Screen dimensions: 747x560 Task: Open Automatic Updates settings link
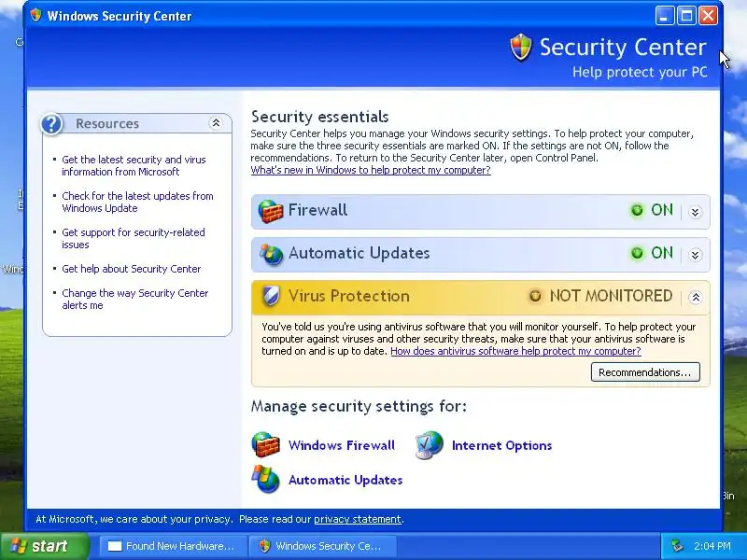345,480
